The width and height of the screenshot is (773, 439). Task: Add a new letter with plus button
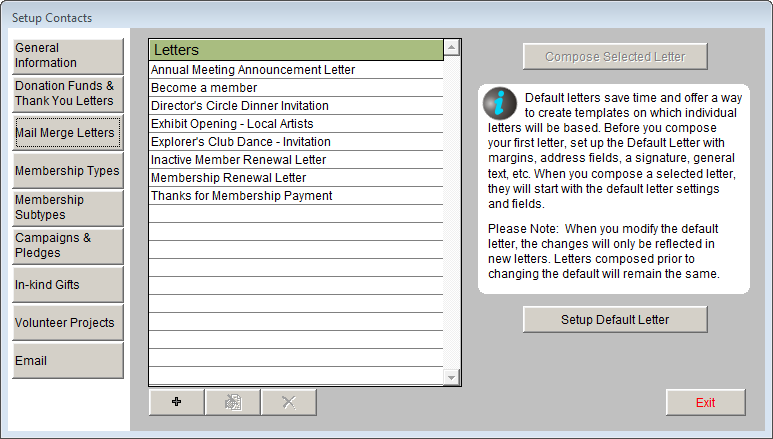pyautogui.click(x=176, y=402)
